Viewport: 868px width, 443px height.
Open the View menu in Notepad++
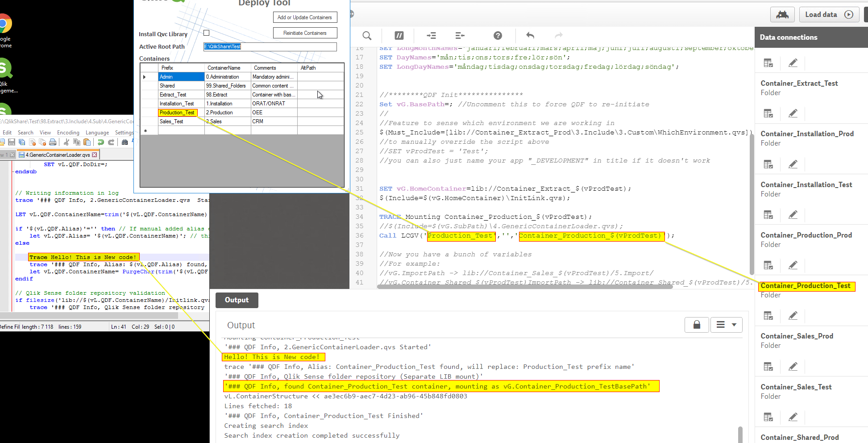pos(45,133)
